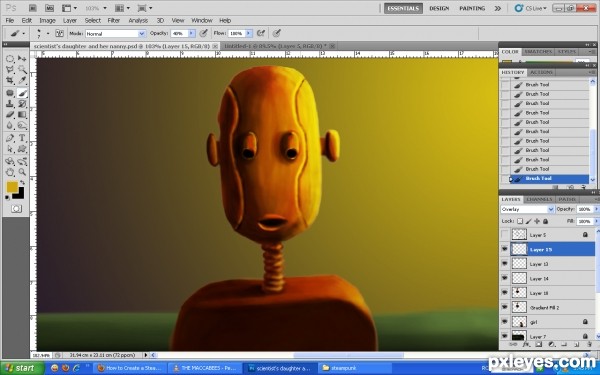Select the Spot Healing Brush tool
The width and height of the screenshot is (600, 375).
pos(10,93)
